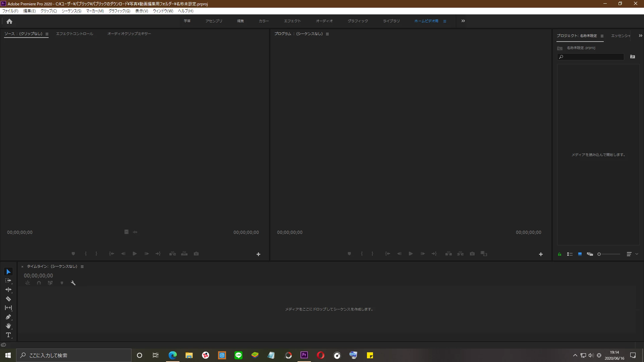Open Source panel hamburger menu
The image size is (644, 362).
coord(47,34)
